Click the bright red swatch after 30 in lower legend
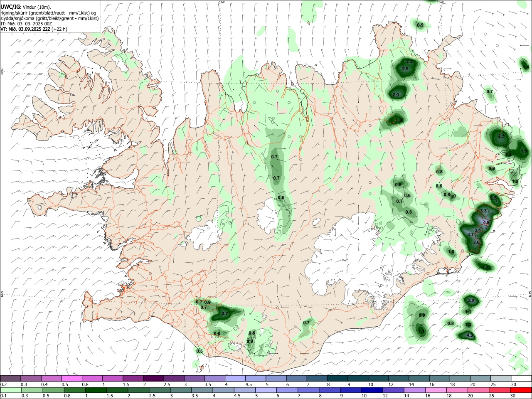532x399 pixels. coord(521,390)
